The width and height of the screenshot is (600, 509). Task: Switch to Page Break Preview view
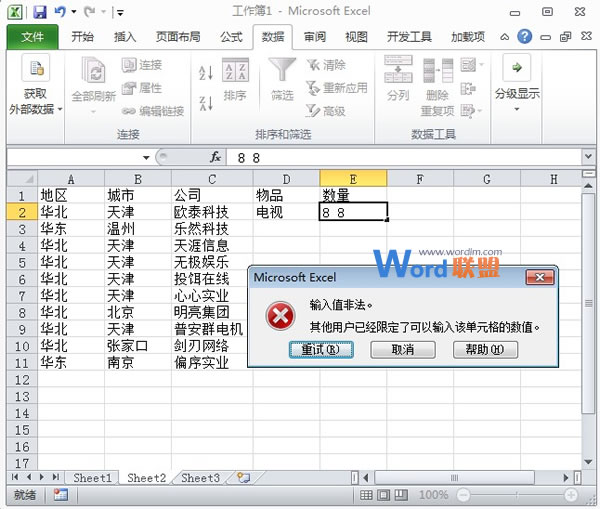[x=401, y=495]
